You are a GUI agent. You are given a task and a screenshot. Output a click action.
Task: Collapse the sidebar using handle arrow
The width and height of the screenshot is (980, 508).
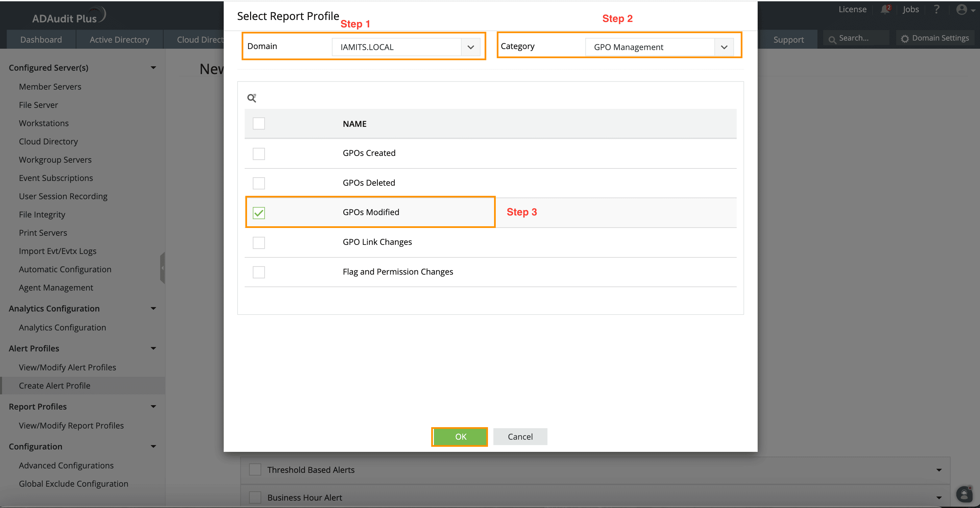(x=163, y=268)
